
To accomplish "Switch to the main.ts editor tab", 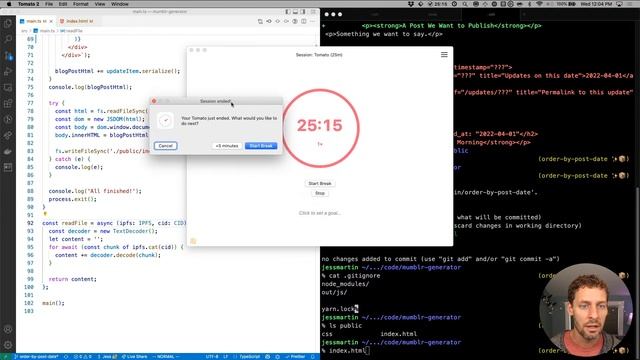I will pyautogui.click(x=36, y=21).
